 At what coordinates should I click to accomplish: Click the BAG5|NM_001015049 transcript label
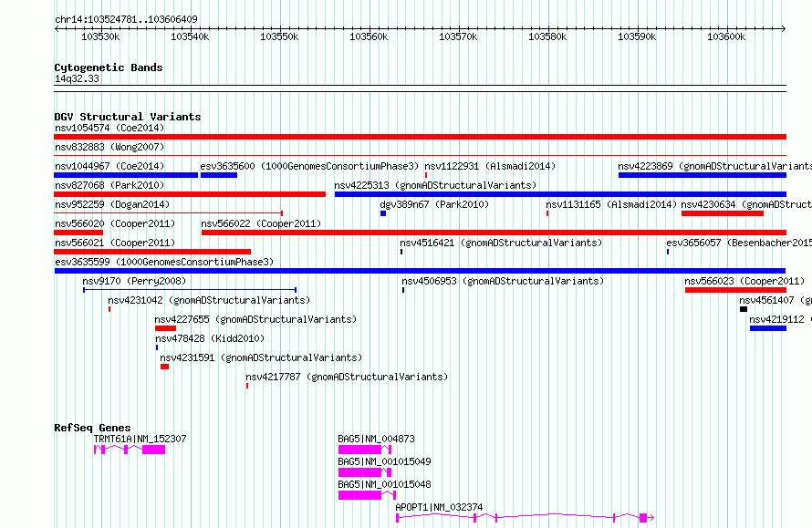pos(384,461)
